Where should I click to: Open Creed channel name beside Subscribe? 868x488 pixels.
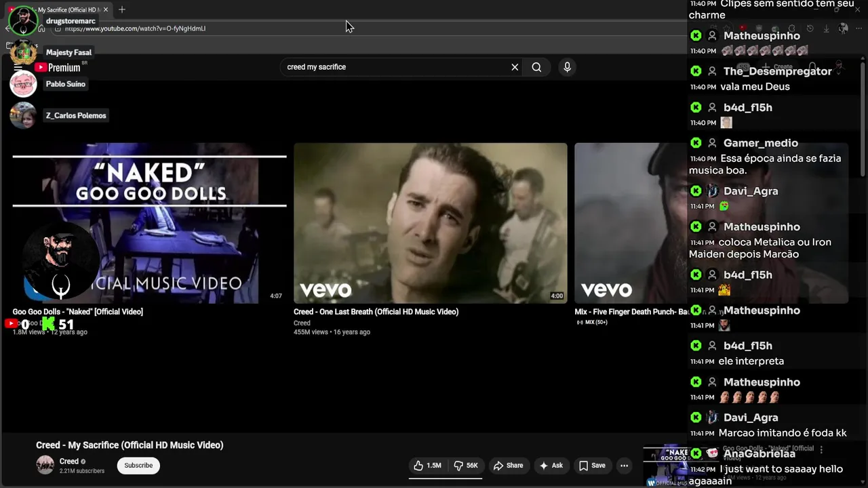coord(69,462)
